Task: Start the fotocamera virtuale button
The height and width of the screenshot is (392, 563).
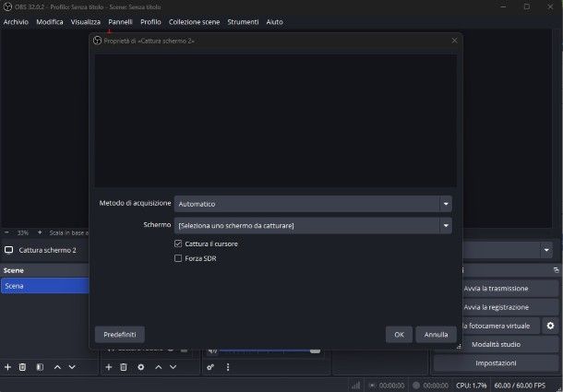Action: (x=501, y=326)
